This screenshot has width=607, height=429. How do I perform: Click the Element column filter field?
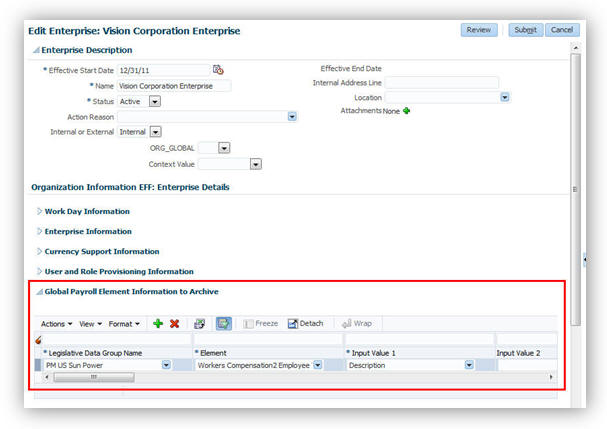[x=268, y=340]
